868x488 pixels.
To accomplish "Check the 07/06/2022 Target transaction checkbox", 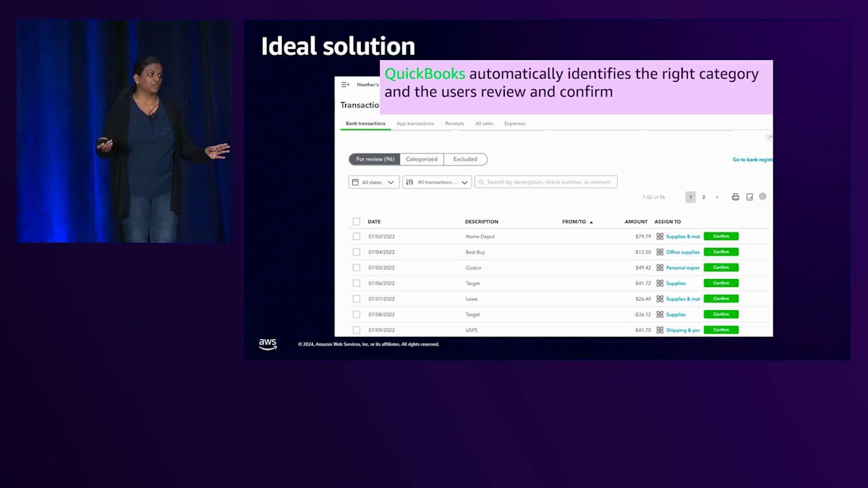I will click(x=356, y=283).
